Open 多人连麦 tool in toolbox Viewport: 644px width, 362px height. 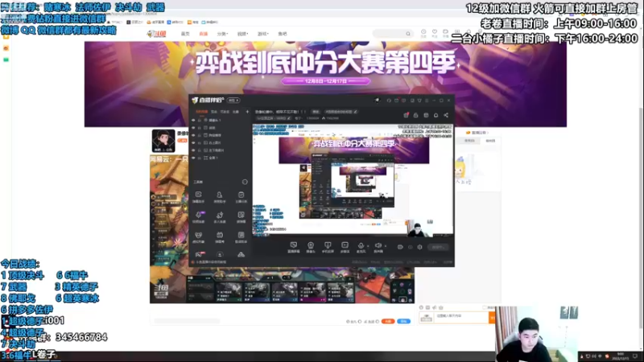220,217
